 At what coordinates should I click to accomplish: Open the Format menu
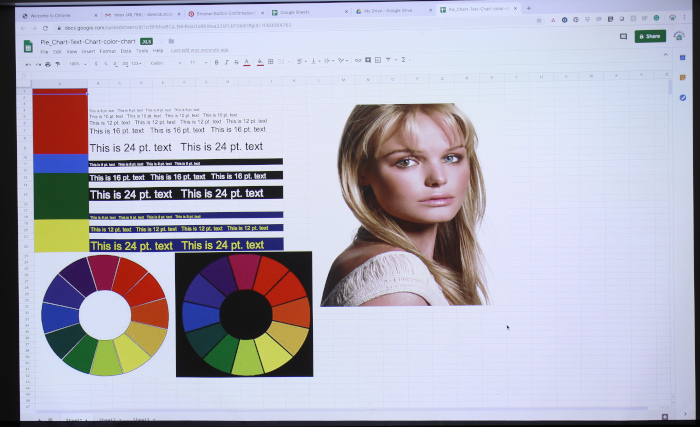(108, 51)
